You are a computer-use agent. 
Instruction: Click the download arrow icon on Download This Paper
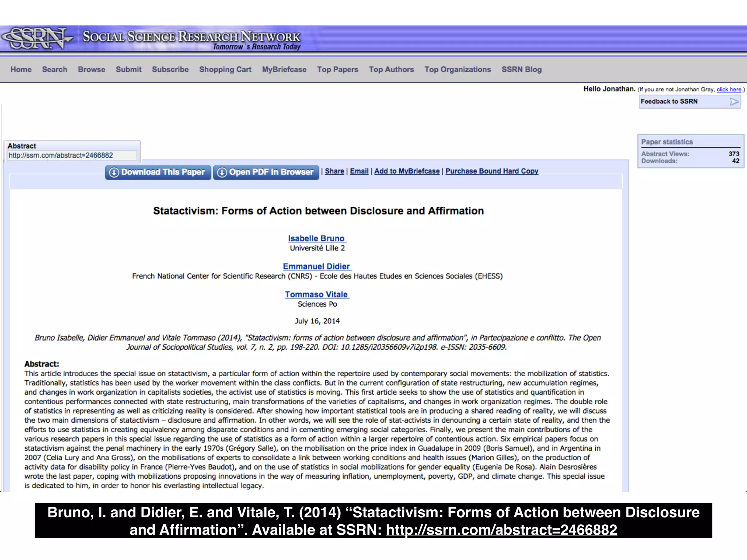(114, 172)
